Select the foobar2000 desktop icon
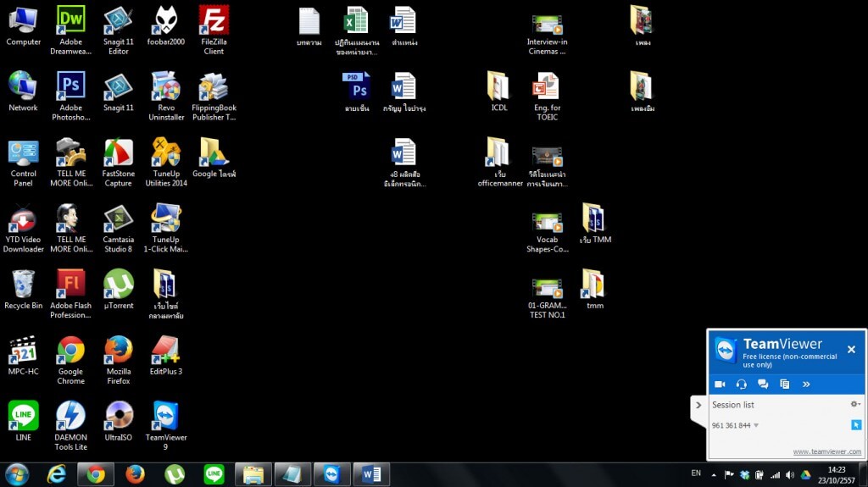Viewport: 868px width, 487px height. point(166,26)
